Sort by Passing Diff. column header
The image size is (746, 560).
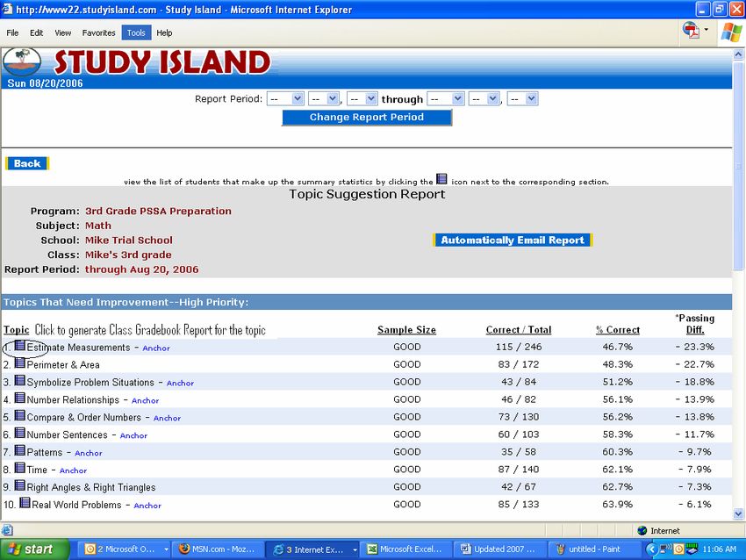(695, 324)
